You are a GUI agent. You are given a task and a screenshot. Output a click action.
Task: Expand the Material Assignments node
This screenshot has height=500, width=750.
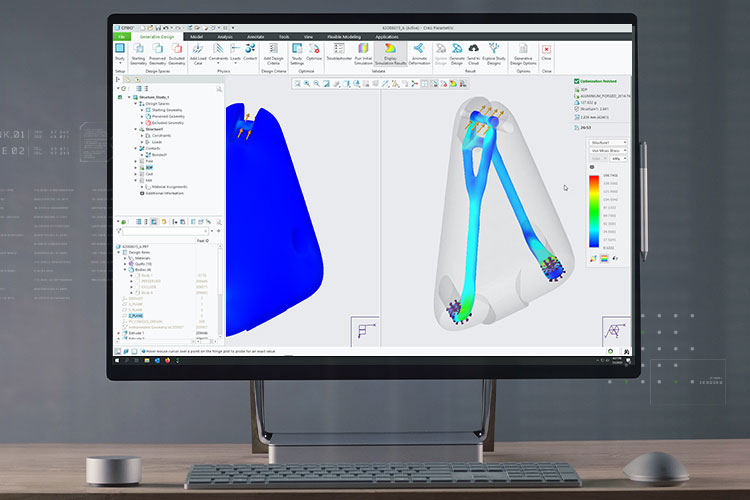click(142, 187)
